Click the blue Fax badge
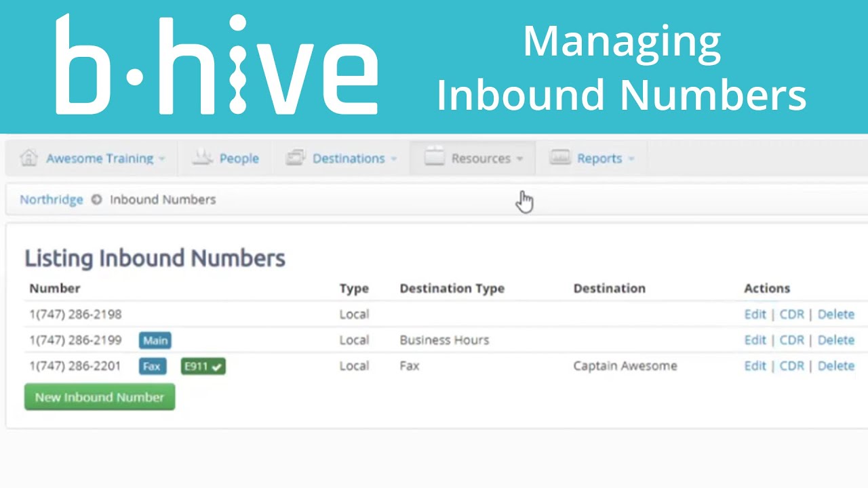Viewport: 868px width, 488px height. click(x=153, y=366)
